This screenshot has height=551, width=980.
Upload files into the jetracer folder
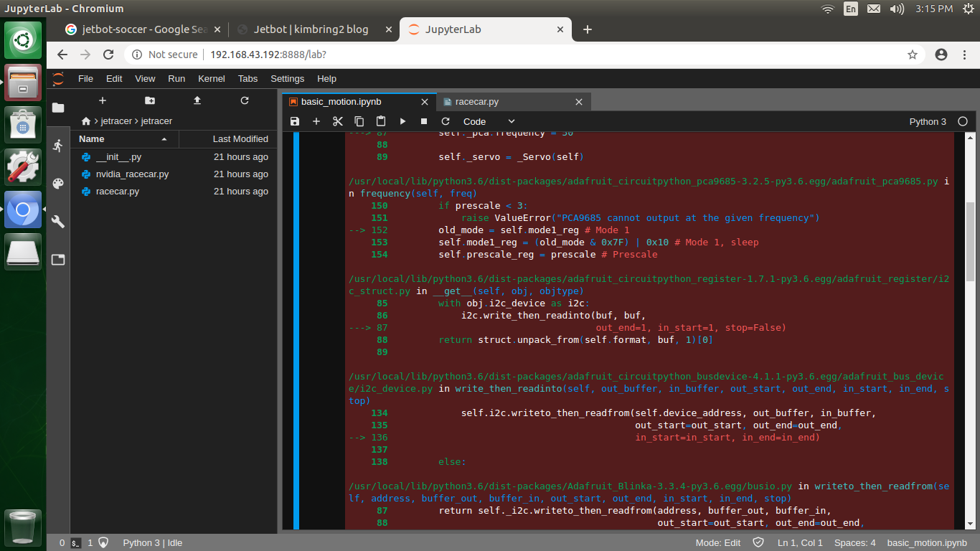click(x=197, y=100)
